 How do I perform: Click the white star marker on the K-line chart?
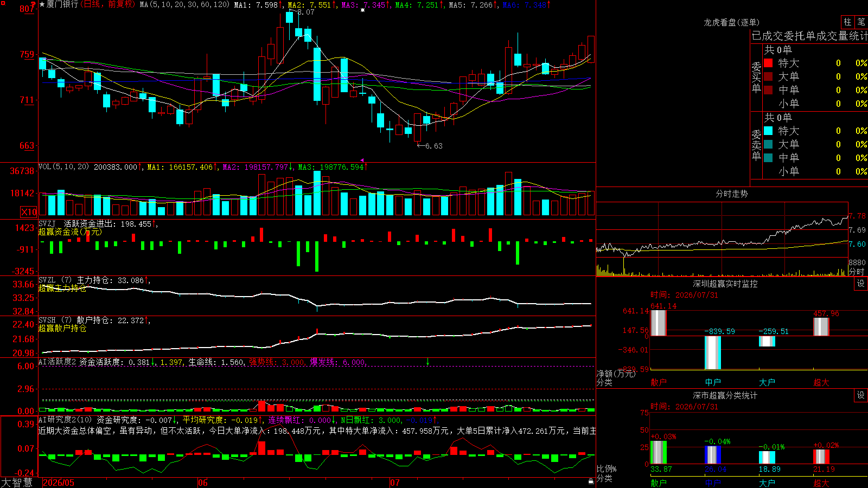pos(362,10)
